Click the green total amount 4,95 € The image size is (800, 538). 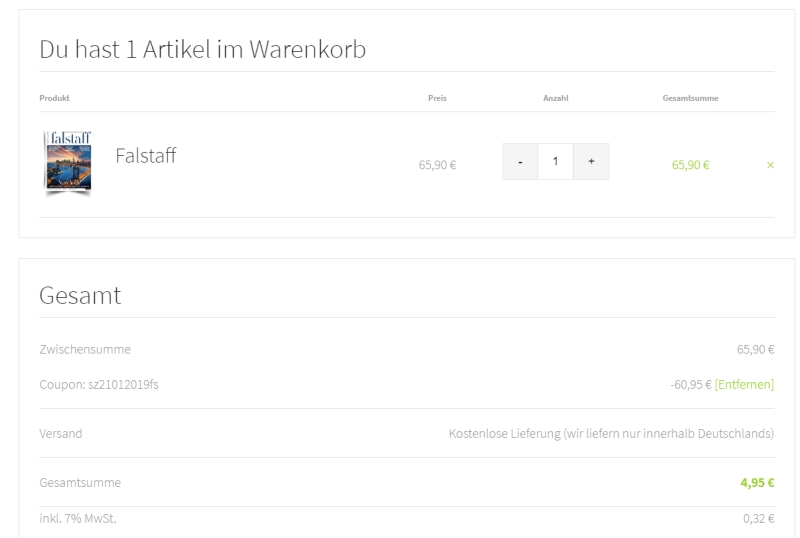[x=757, y=483]
